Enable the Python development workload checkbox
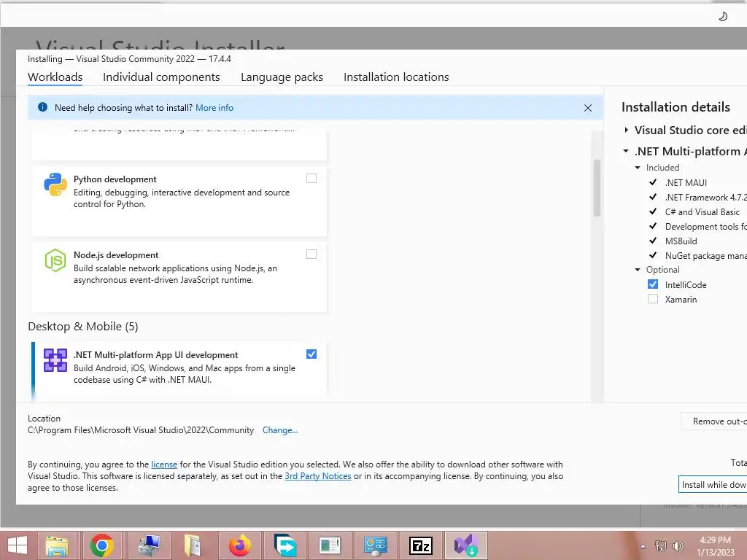Viewport: 747px width, 560px height. [311, 178]
